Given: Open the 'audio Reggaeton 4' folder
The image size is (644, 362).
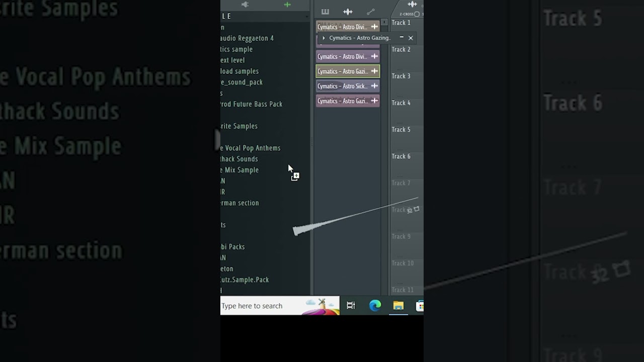Looking at the screenshot, I should click(247, 38).
